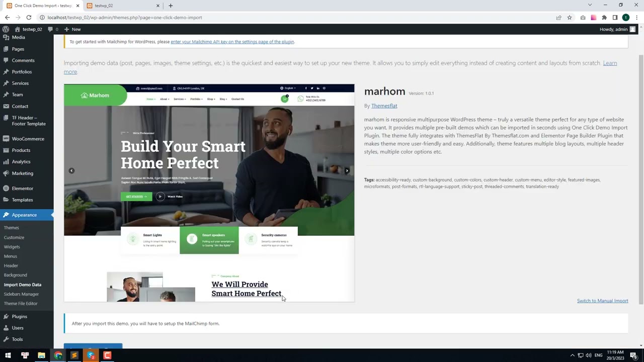Open the Windows Start menu
The image size is (644, 362).
tap(8, 355)
